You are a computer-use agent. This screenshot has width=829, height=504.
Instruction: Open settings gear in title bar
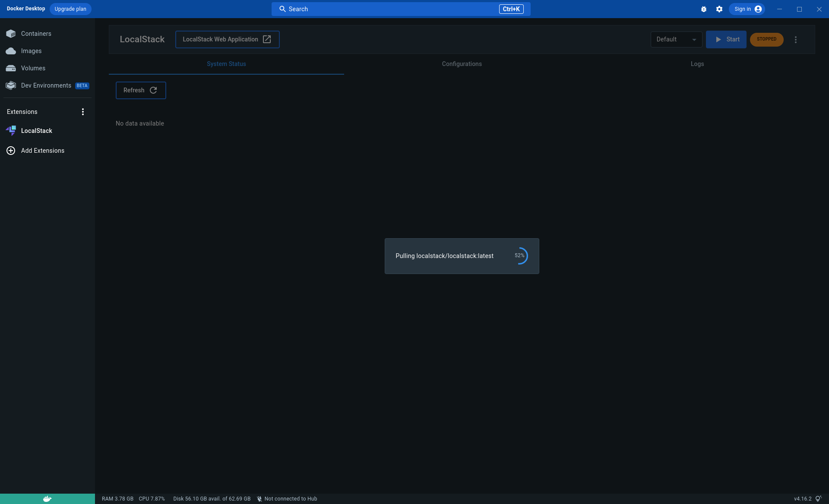(x=719, y=9)
